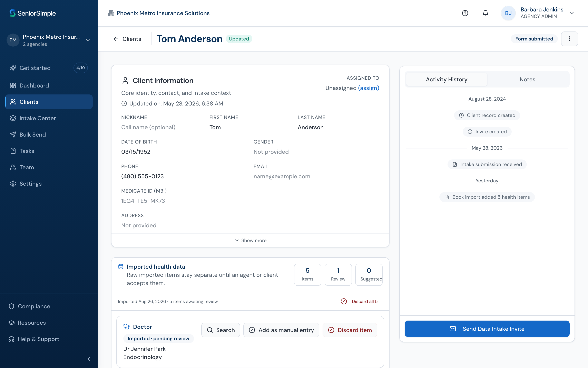
Task: Open Intake Center
Action: [49, 118]
